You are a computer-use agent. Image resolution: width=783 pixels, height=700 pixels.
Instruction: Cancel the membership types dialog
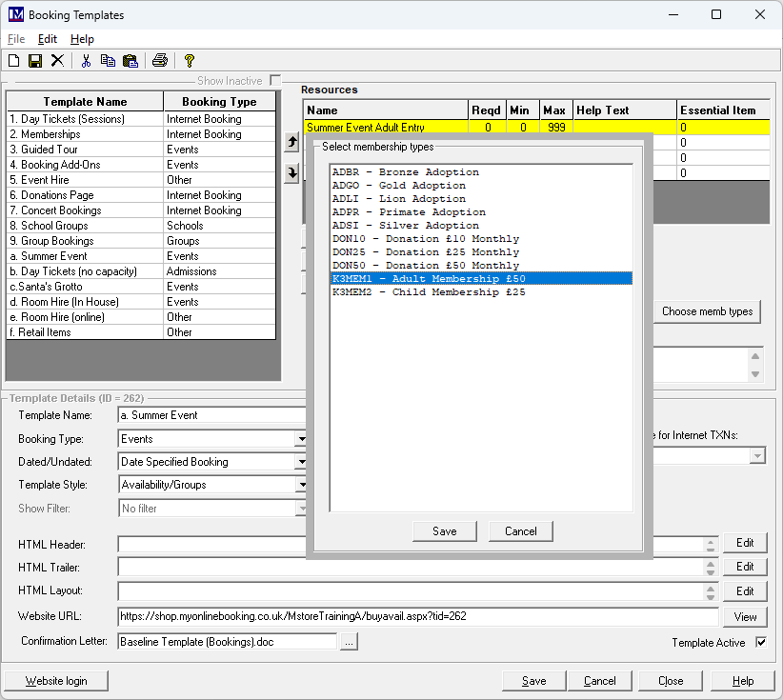pos(521,531)
